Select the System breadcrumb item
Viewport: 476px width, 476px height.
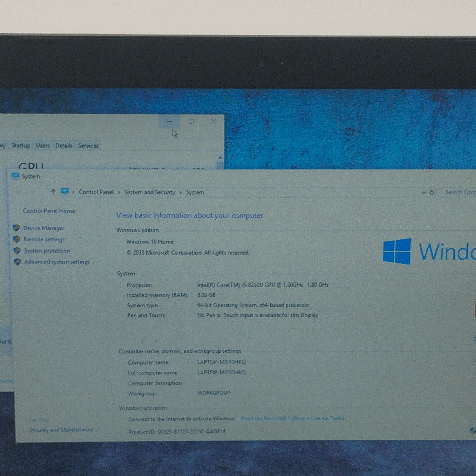click(195, 192)
